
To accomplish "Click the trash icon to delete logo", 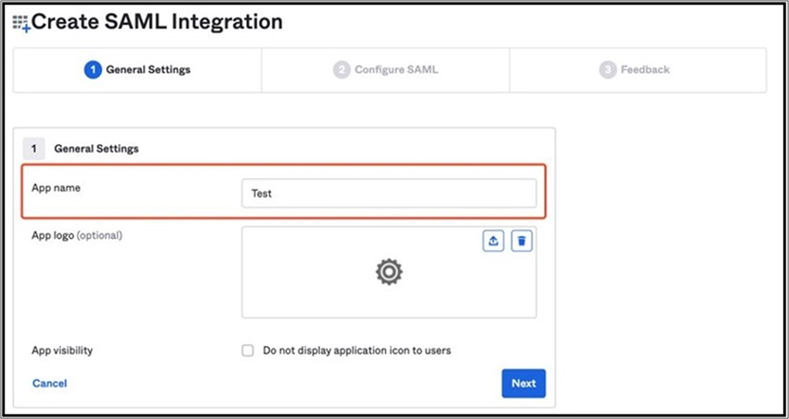I will point(521,242).
